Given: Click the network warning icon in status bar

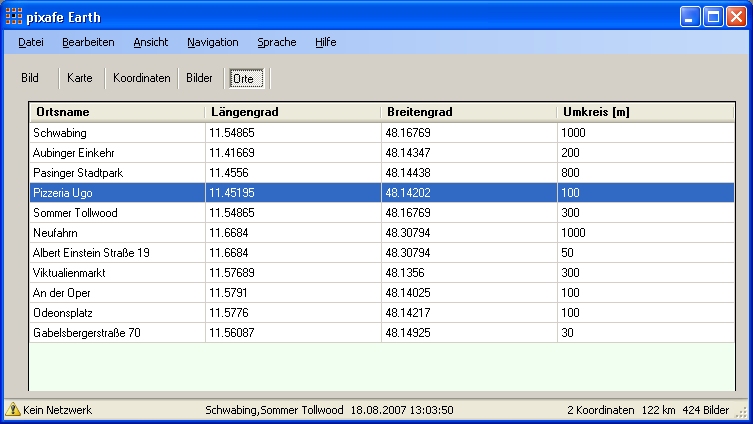Looking at the screenshot, I should 13,410.
